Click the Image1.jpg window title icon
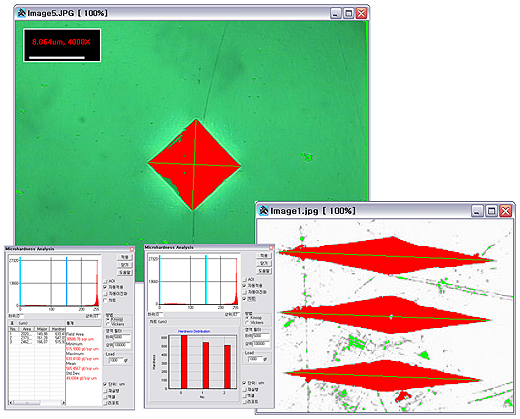 click(263, 210)
